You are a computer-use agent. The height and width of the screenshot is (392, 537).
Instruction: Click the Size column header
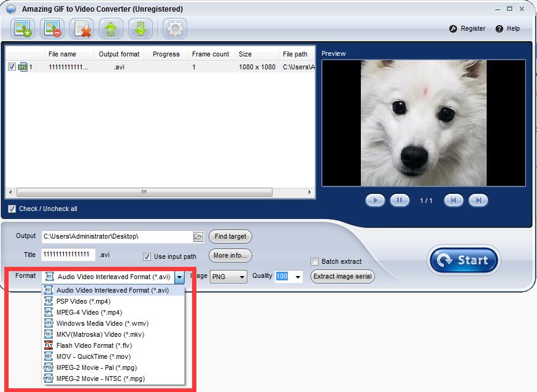coord(257,54)
